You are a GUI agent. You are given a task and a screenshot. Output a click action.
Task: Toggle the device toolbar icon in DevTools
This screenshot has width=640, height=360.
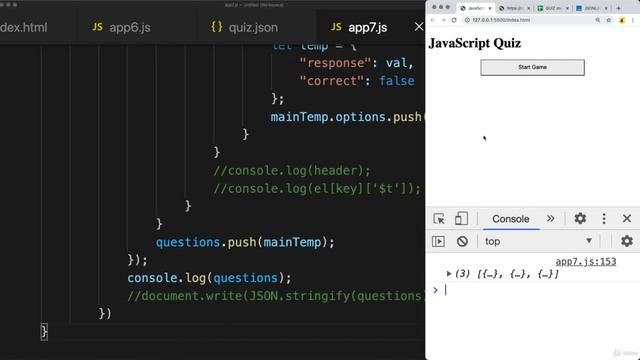point(461,219)
